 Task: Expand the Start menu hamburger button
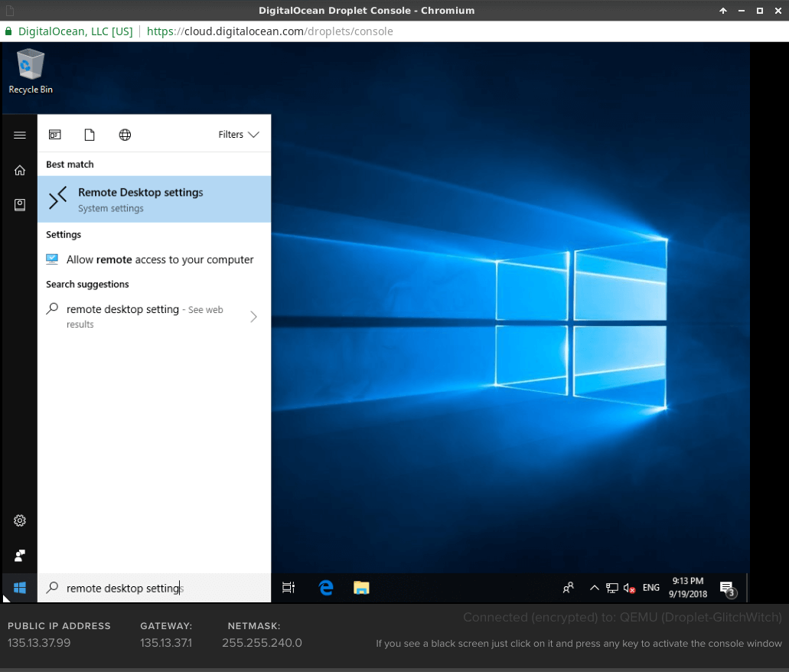(x=20, y=135)
